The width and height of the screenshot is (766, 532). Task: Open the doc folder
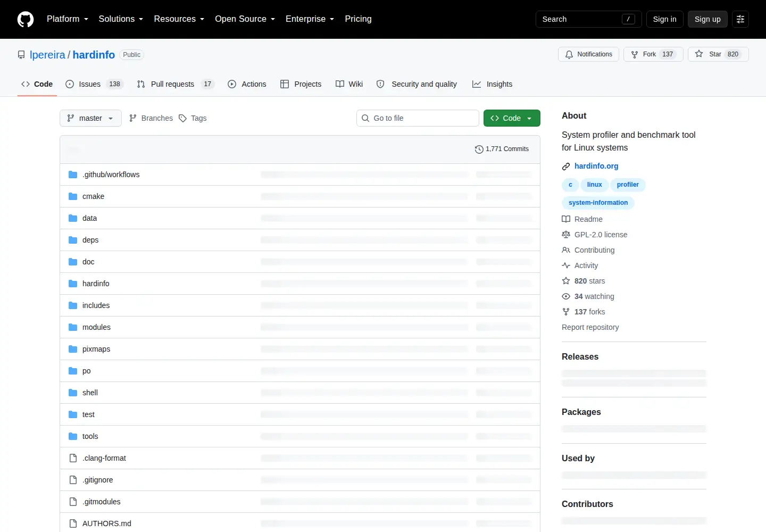click(x=88, y=262)
